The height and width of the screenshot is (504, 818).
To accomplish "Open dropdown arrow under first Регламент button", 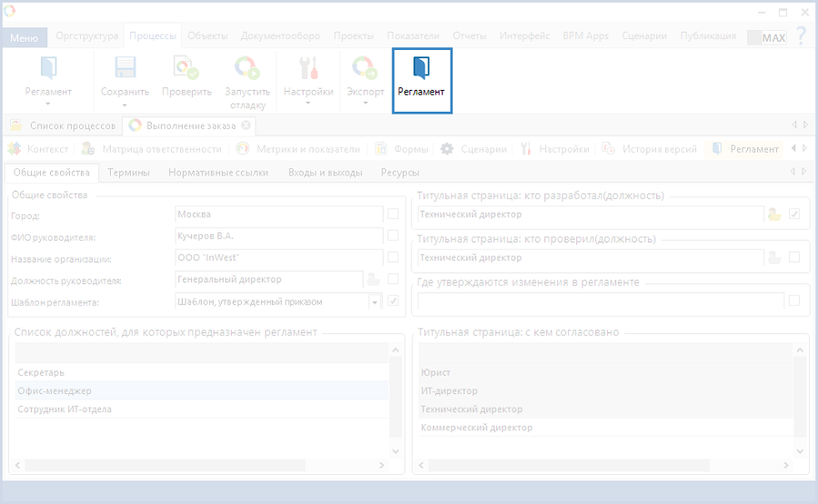I will tap(48, 104).
